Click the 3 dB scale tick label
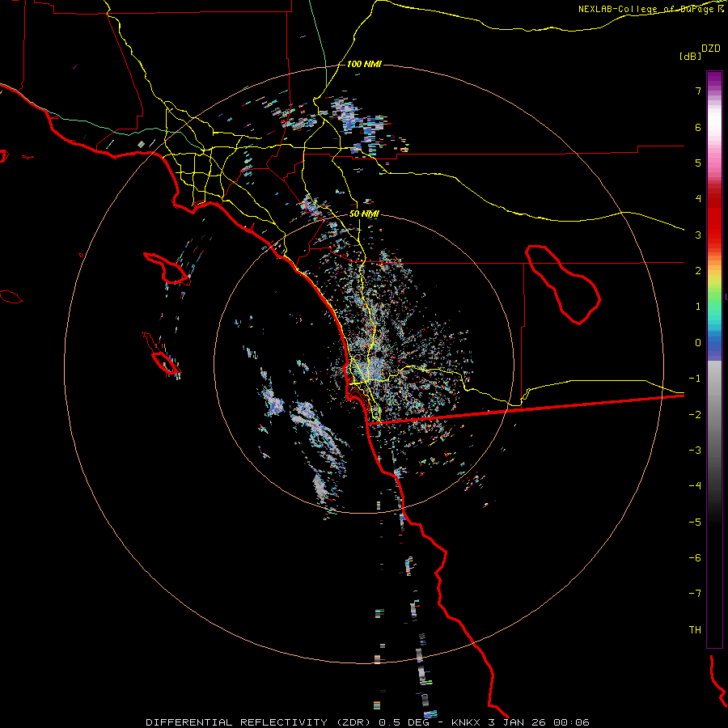Image resolution: width=728 pixels, height=728 pixels. [698, 235]
